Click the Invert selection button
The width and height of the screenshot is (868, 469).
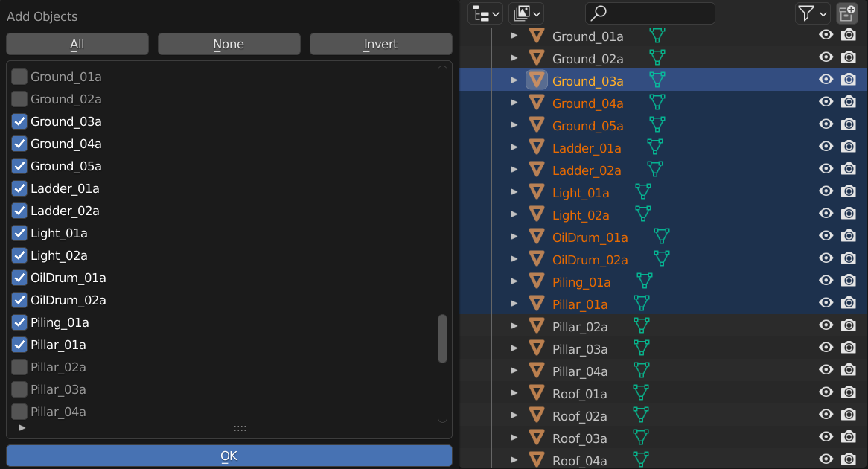tap(380, 44)
